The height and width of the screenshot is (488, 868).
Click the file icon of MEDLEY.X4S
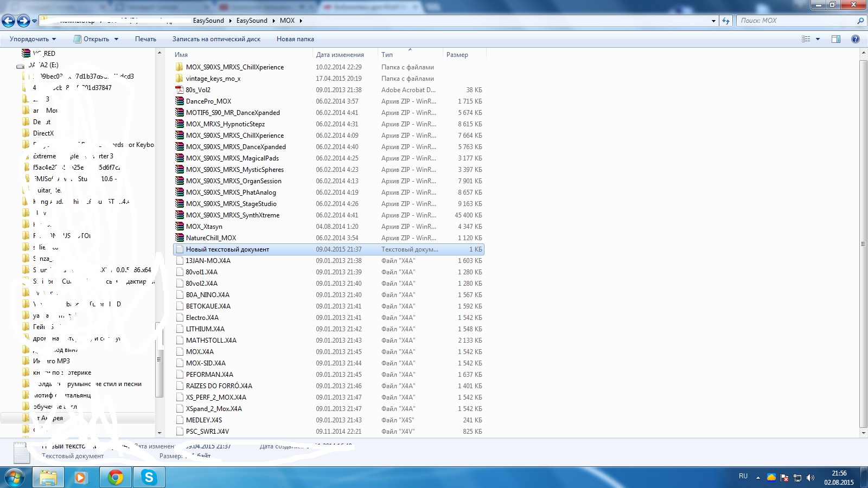(180, 420)
